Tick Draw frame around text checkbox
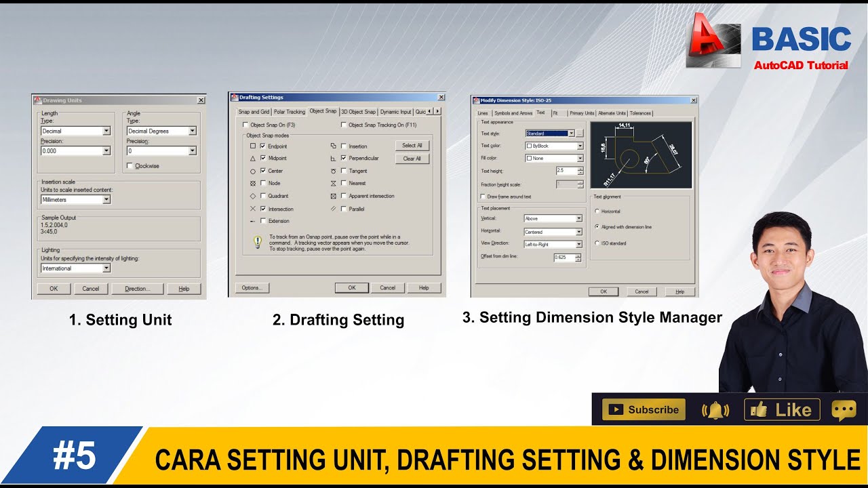Screen dimensions: 868x488 483,197
